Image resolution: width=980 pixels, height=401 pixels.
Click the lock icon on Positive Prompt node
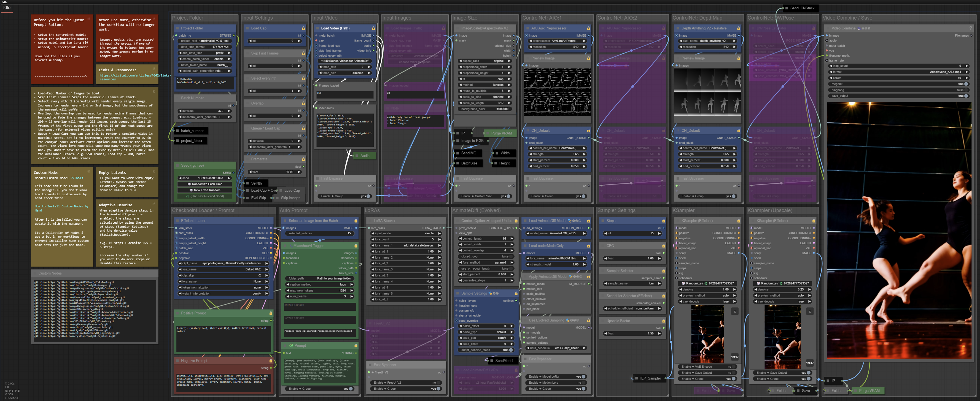coord(271,313)
